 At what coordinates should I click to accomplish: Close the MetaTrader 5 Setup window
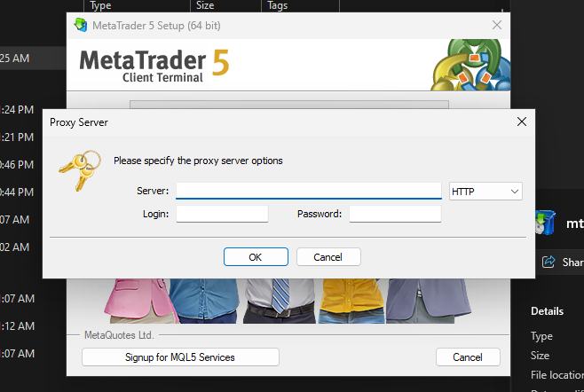tap(497, 26)
